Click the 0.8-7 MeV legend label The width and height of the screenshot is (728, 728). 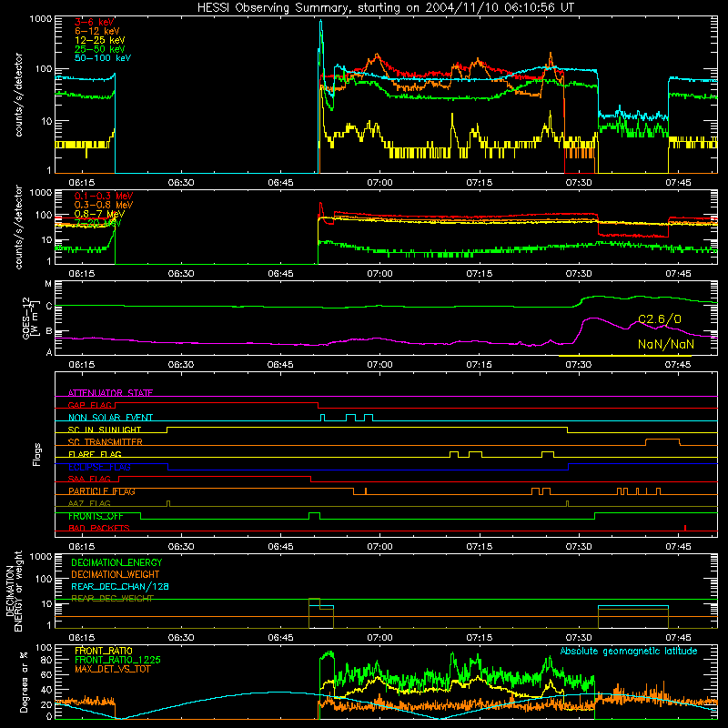coord(99,214)
